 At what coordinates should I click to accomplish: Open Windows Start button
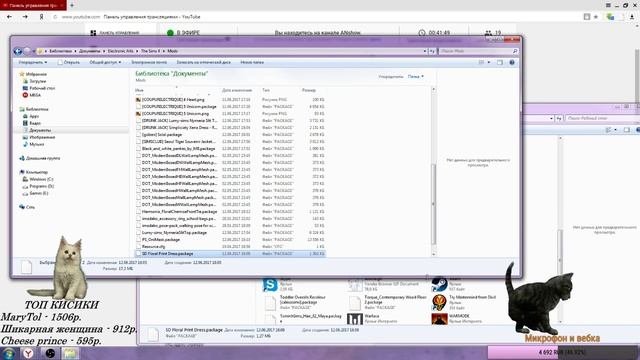8,353
